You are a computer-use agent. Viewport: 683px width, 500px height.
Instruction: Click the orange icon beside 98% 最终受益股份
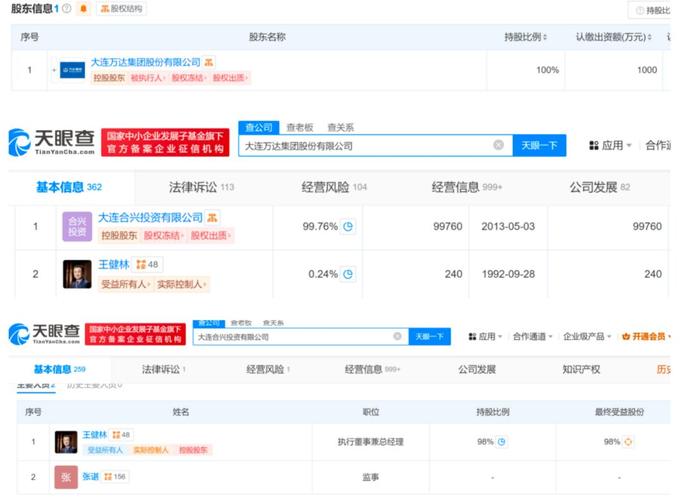tap(628, 442)
